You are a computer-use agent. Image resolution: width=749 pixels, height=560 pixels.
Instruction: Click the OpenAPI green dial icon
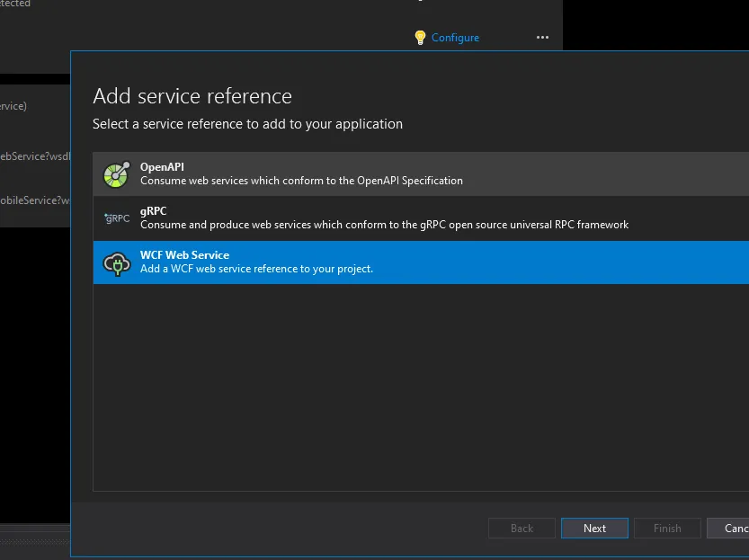117,174
